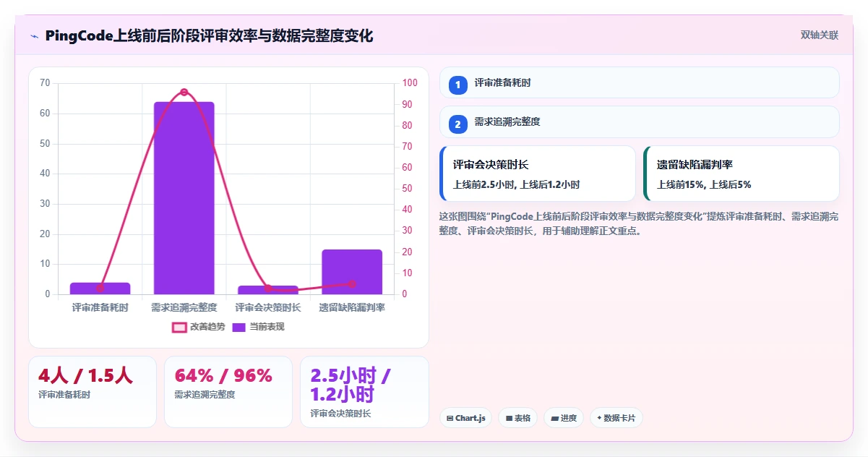Click the x-axis label 需求追溯完整度
This screenshot has height=457, width=868.
[184, 307]
